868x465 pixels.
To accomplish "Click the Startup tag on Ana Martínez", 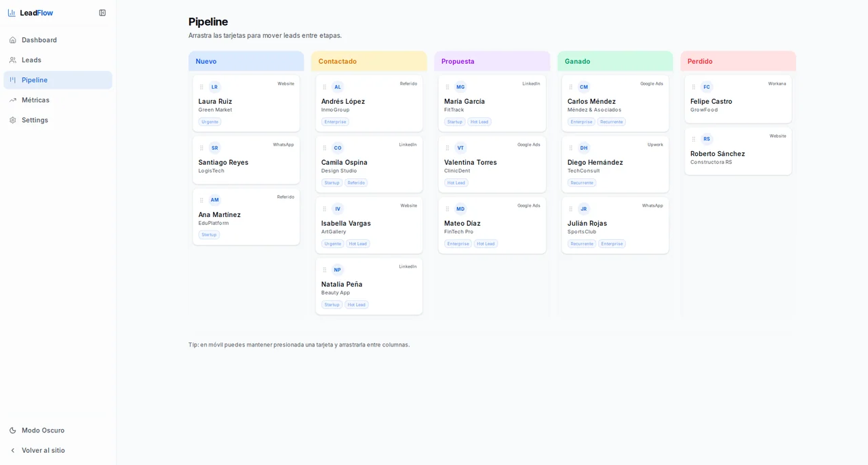I will pyautogui.click(x=209, y=235).
